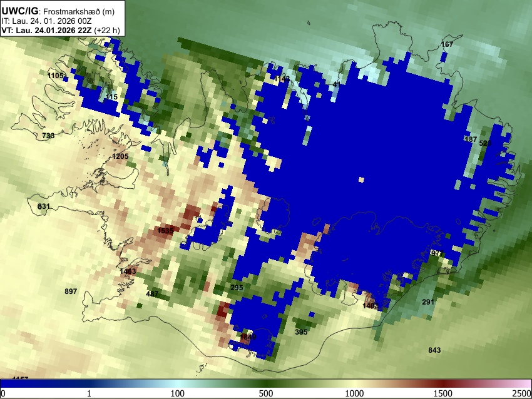Click the map value "295"

point(237,288)
